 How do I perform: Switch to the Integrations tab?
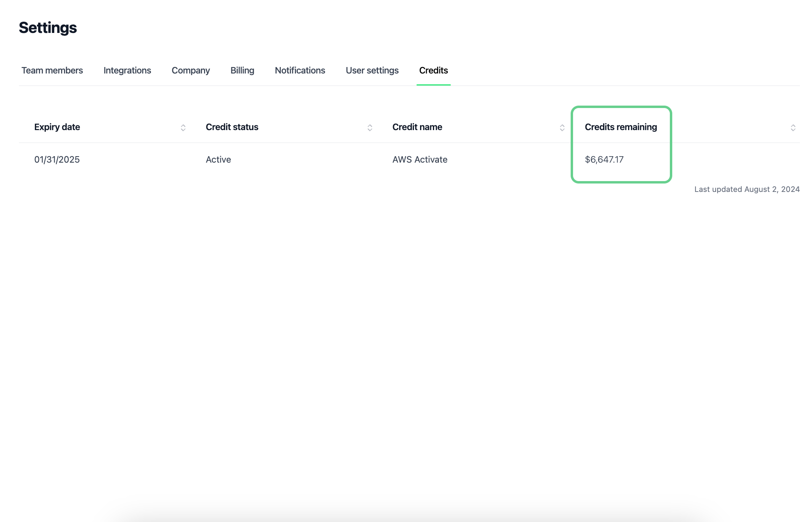tap(127, 70)
